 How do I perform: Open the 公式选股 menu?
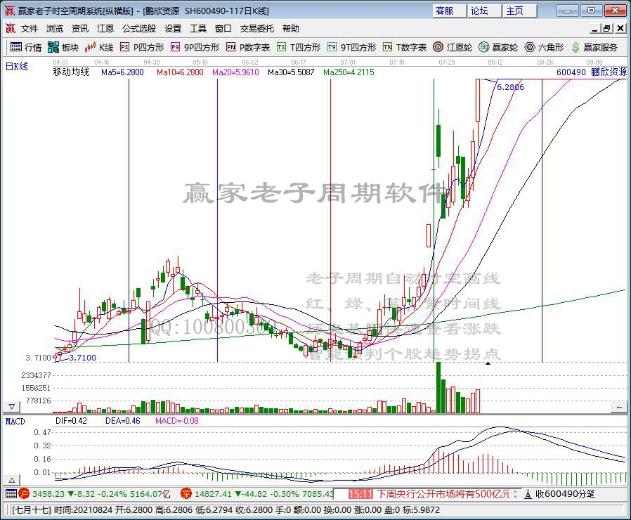coord(139,29)
